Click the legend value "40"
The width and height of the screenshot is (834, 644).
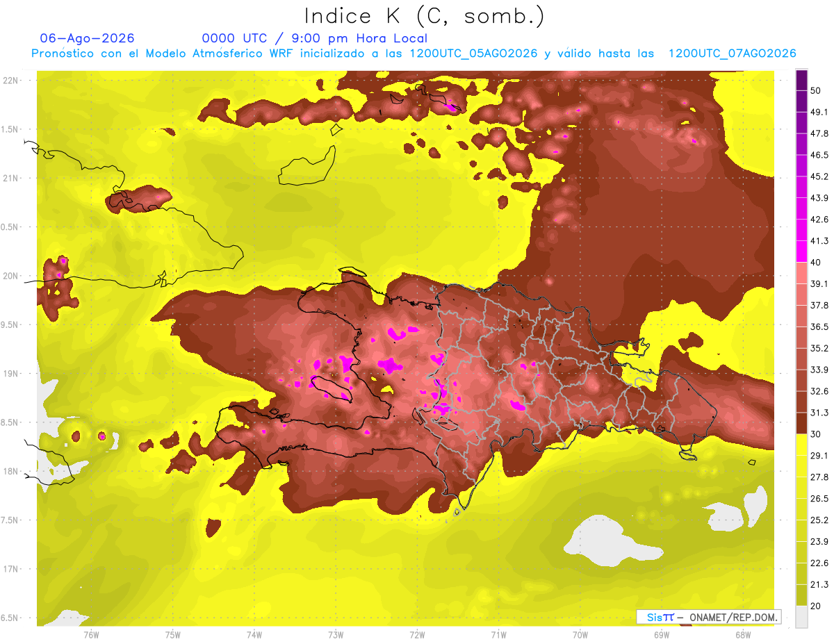816,263
